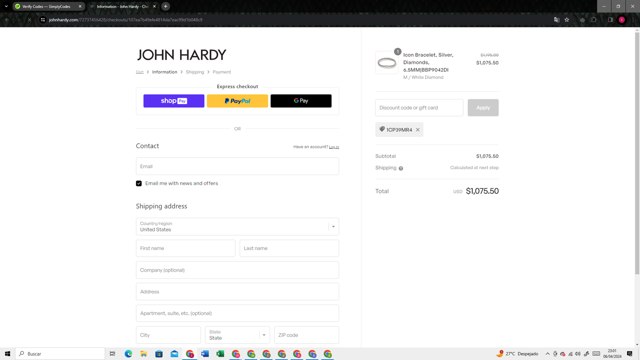Toggle Email me with news and offers
The height and width of the screenshot is (360, 640).
click(x=139, y=183)
